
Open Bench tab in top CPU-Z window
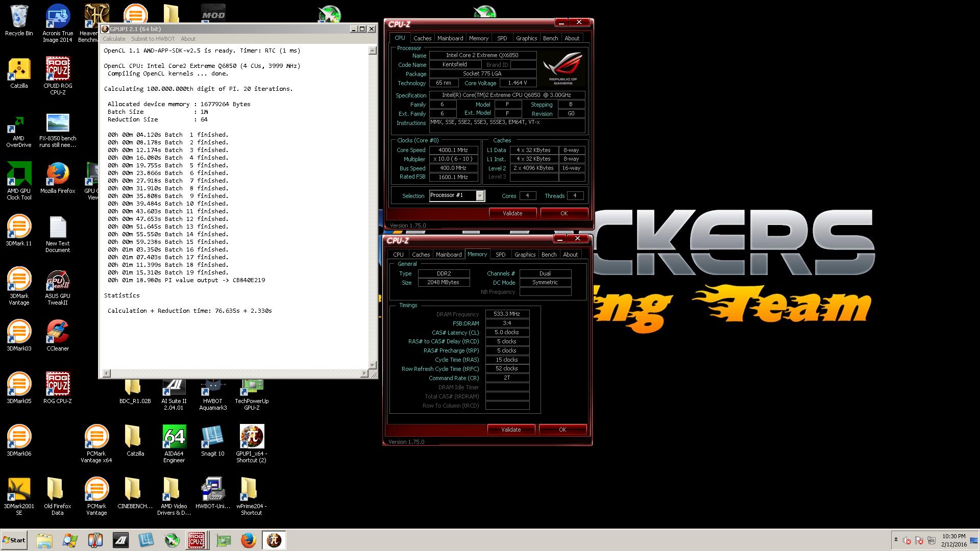point(550,38)
